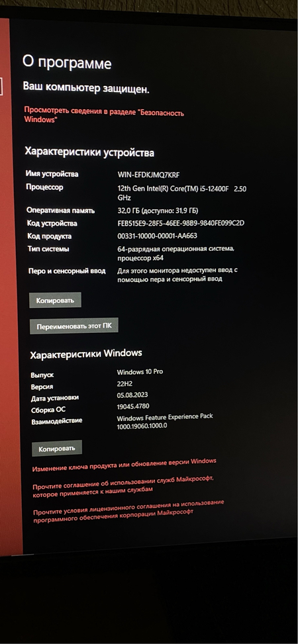Viewport: 298px width, 644px height.
Task: Select device name WIN-EFDKJMQ7KRF
Action: click(x=148, y=175)
